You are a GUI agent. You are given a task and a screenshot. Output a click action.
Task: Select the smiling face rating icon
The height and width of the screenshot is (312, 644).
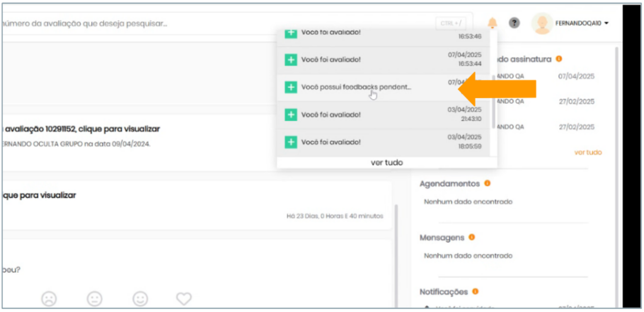pos(140,298)
